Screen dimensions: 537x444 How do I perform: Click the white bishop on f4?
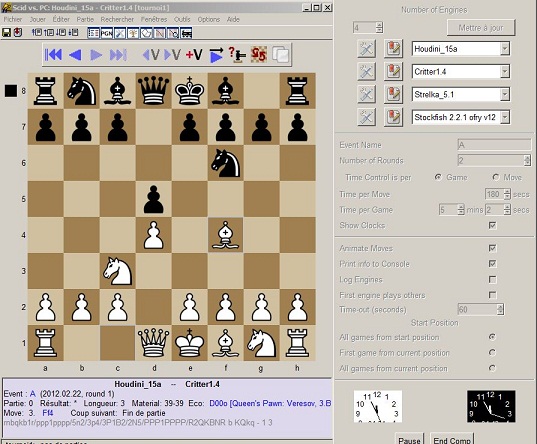(225, 235)
